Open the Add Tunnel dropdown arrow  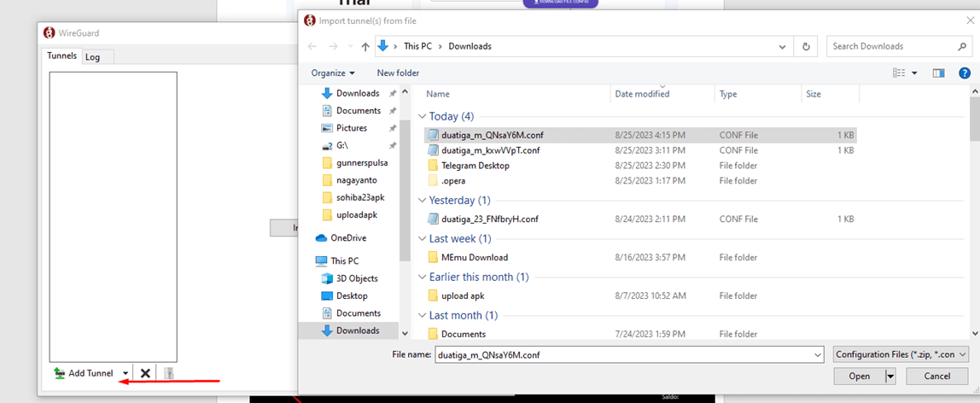click(x=125, y=373)
